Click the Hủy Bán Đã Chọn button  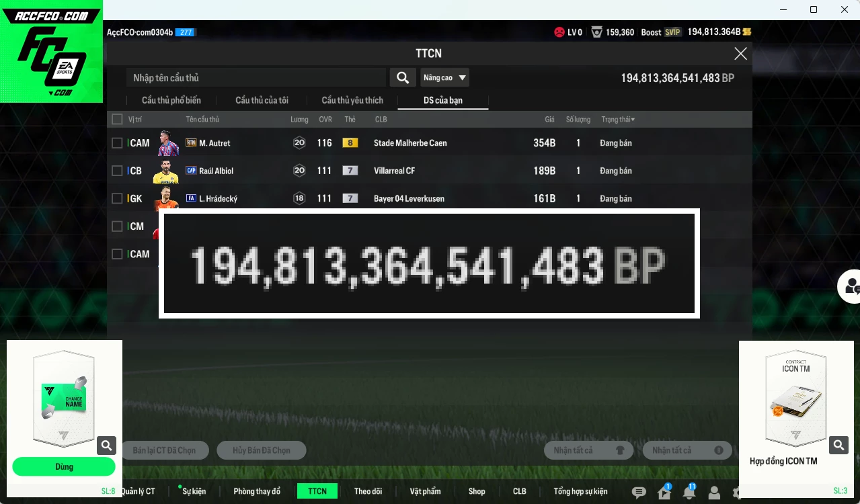tap(261, 450)
